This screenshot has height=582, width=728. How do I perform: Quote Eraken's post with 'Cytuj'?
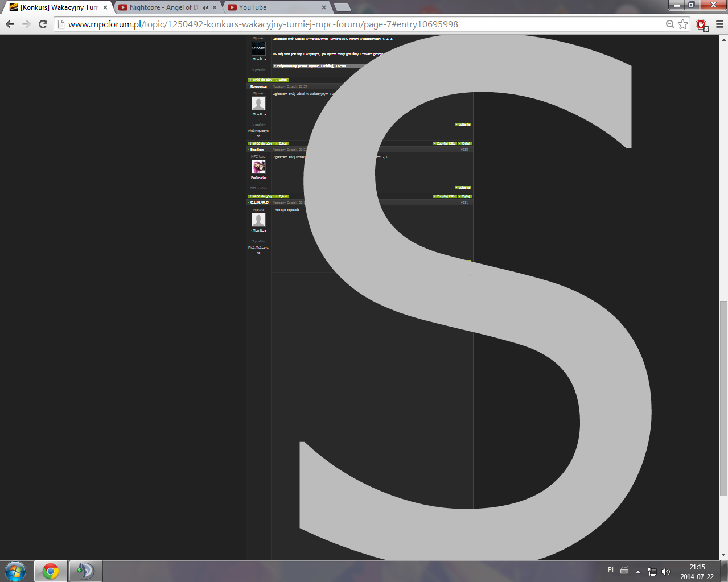click(465, 196)
